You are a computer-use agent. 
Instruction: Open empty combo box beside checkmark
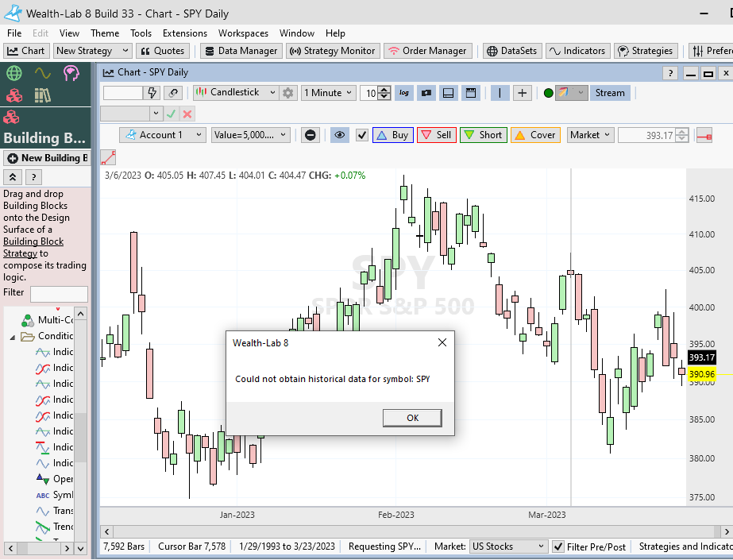[x=131, y=114]
